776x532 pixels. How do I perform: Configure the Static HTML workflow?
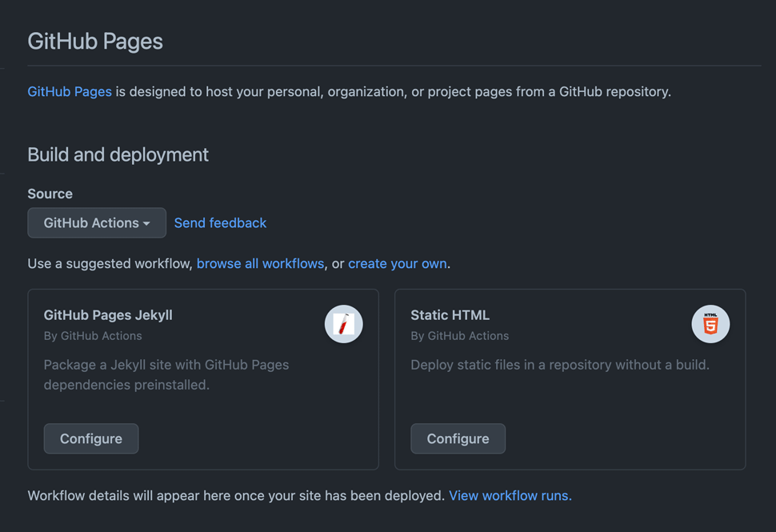tap(458, 438)
